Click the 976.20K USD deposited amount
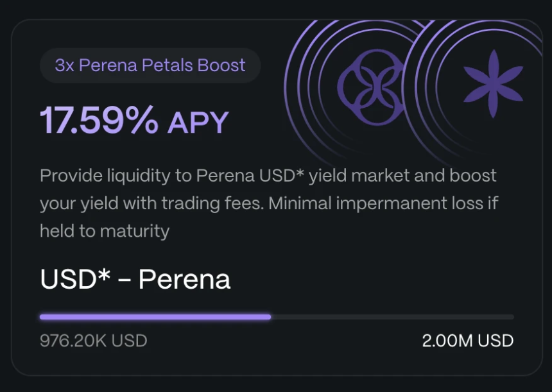552x392 pixels. pos(93,340)
